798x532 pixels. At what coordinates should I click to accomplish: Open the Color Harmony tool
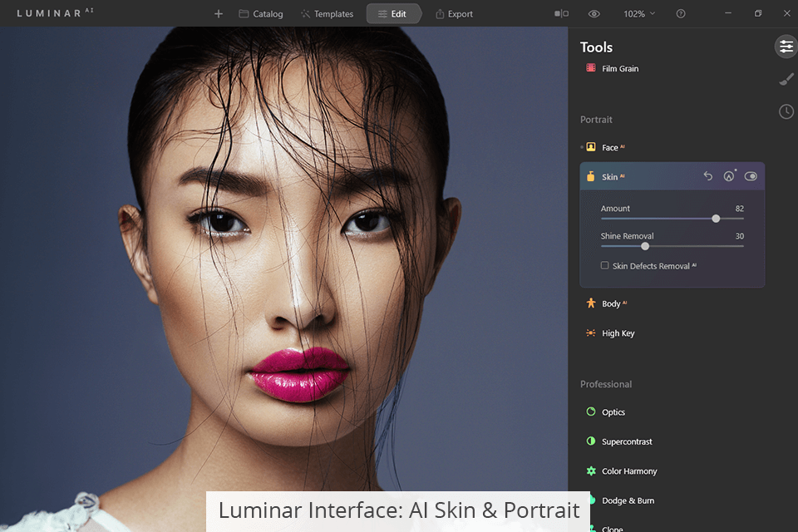pyautogui.click(x=622, y=471)
